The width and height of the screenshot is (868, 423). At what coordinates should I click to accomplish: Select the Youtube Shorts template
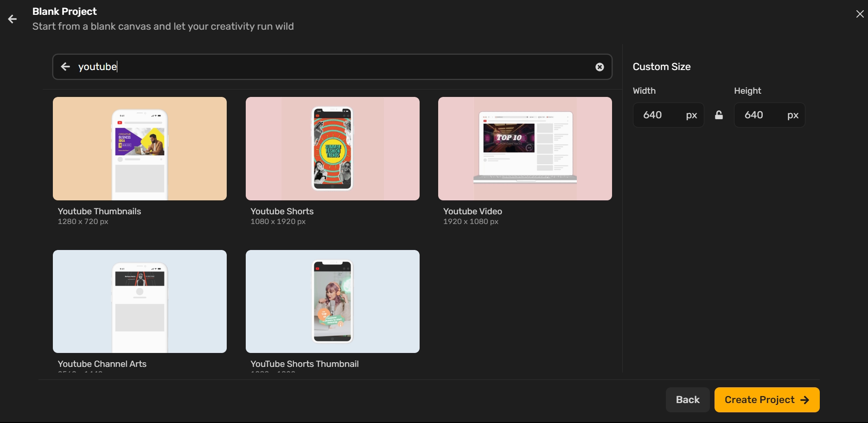[332, 148]
